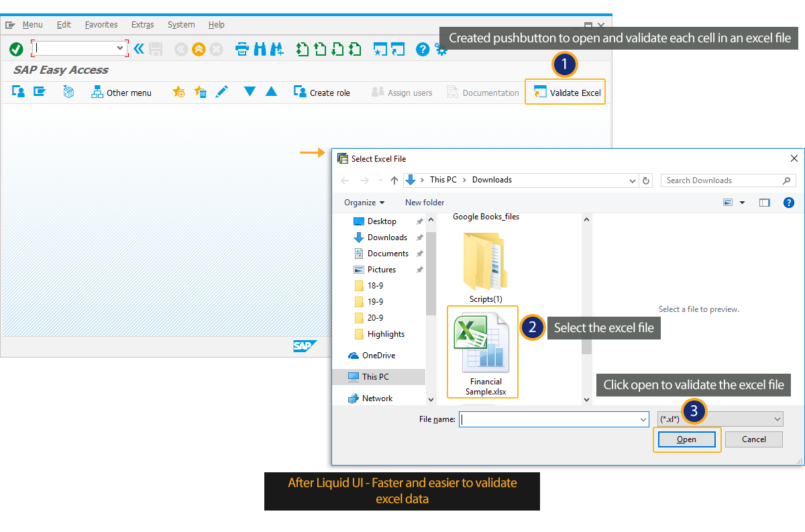Click Refresh icon beside the address bar

646,180
